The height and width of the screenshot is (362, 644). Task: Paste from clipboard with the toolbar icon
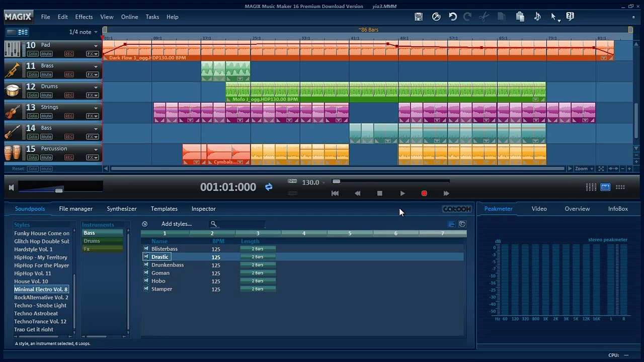pyautogui.click(x=520, y=17)
